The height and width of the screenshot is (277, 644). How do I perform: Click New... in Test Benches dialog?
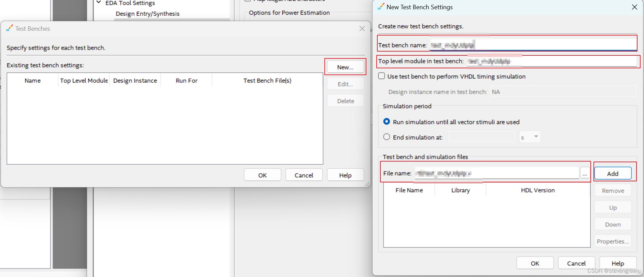click(345, 67)
